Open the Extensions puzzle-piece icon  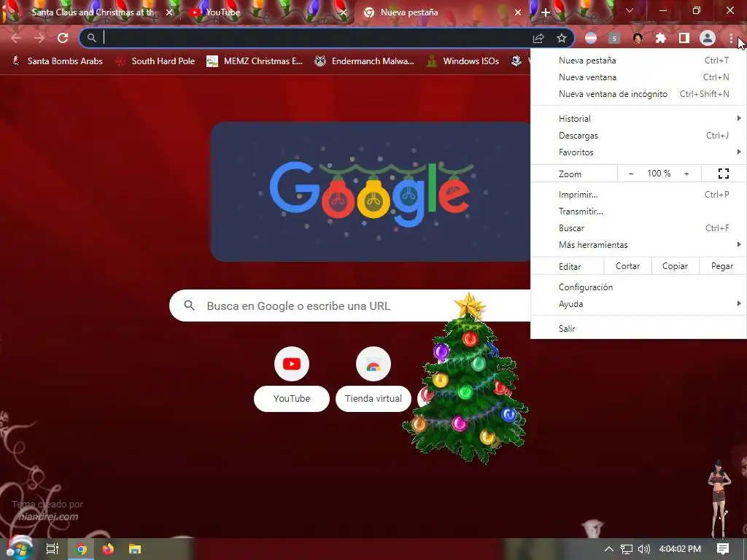(x=661, y=38)
